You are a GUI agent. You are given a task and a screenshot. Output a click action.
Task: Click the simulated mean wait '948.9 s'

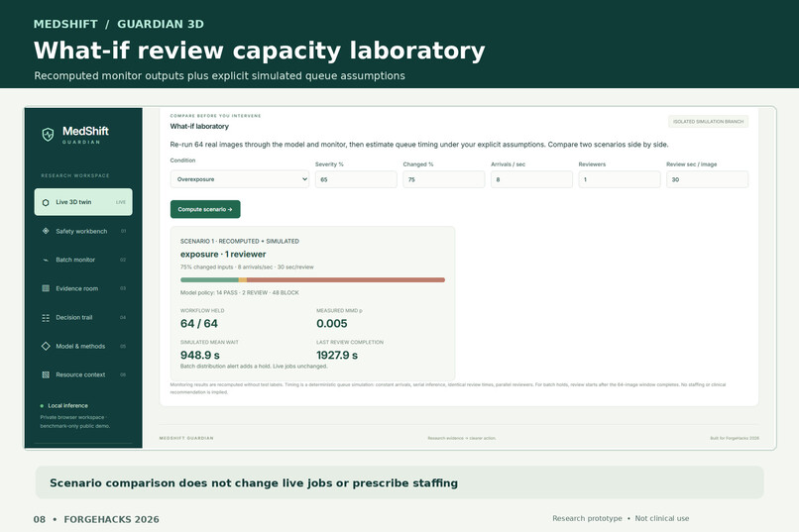tap(200, 355)
